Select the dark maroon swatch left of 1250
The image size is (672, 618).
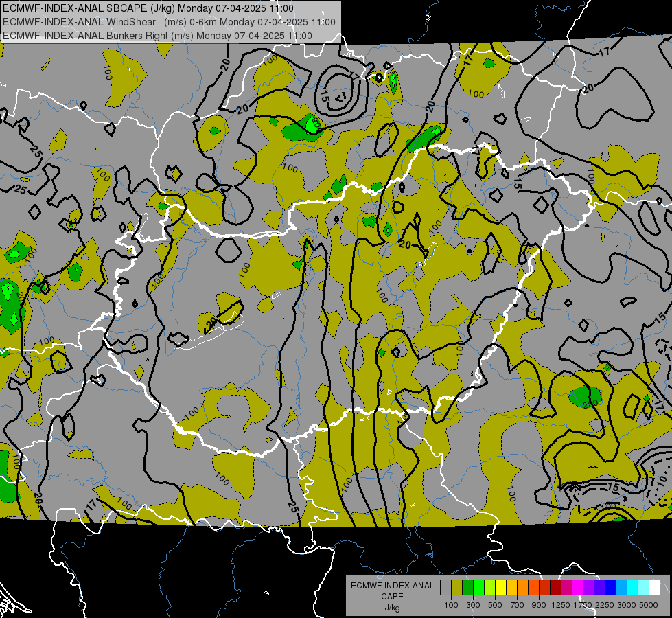pos(556,587)
